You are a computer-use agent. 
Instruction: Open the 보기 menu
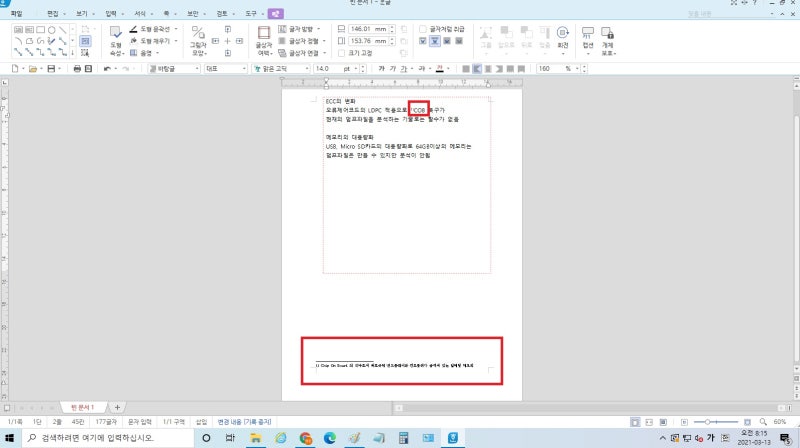tap(82, 14)
